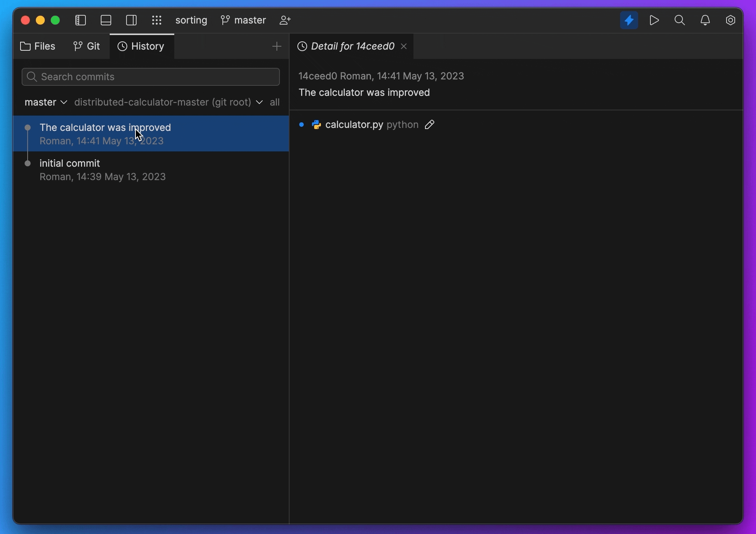This screenshot has height=534, width=756.
Task: Click the run/play button
Action: 654,20
